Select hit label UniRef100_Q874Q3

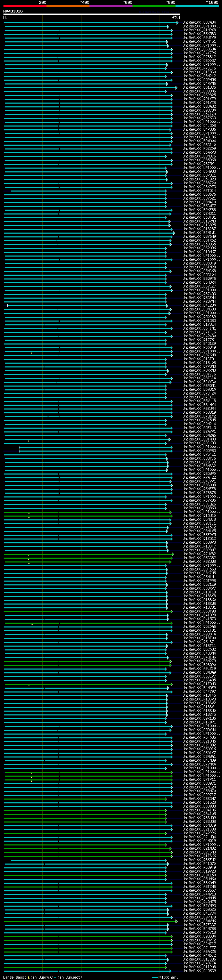tap(199, 294)
